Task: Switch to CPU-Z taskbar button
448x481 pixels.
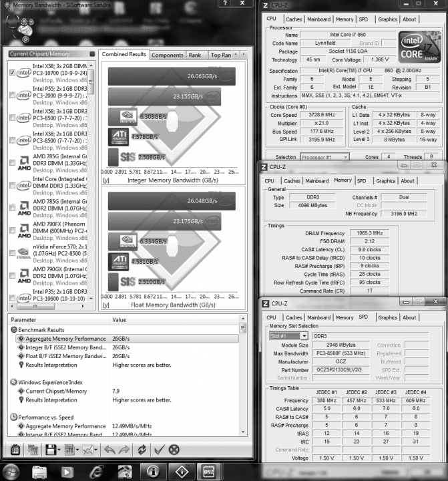Action: tap(208, 472)
